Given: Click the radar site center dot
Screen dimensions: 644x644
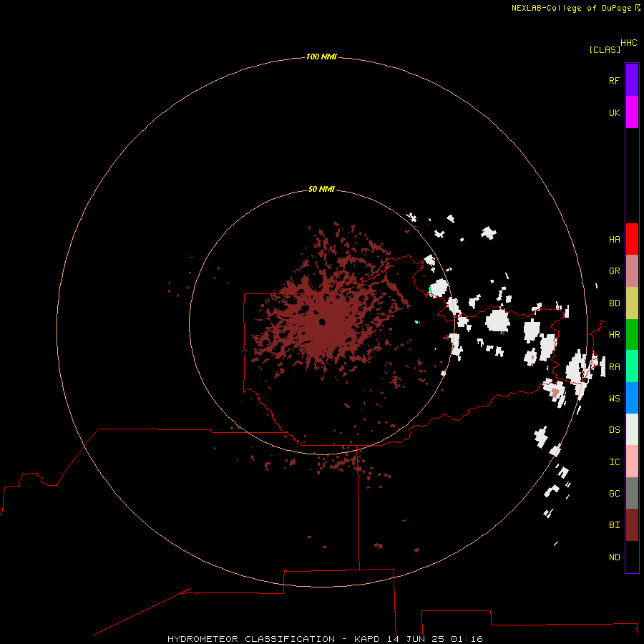Looking at the screenshot, I should point(321,321).
